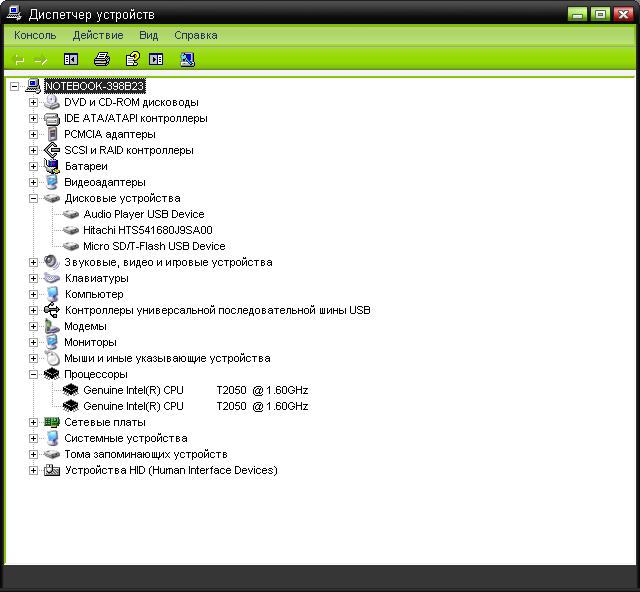640x592 pixels.
Task: Expand Устройства HID node
Action: tap(33, 470)
